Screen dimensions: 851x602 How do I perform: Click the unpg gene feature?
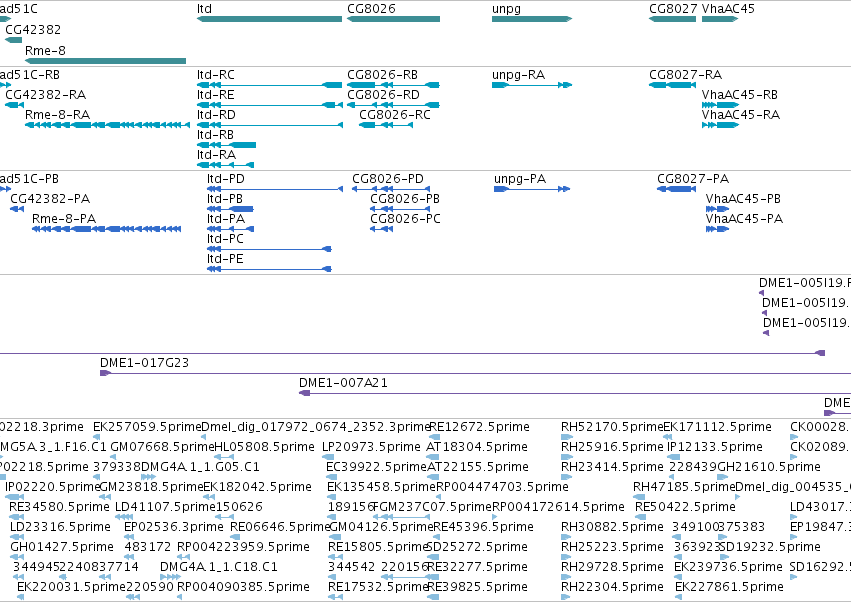pyautogui.click(x=532, y=19)
